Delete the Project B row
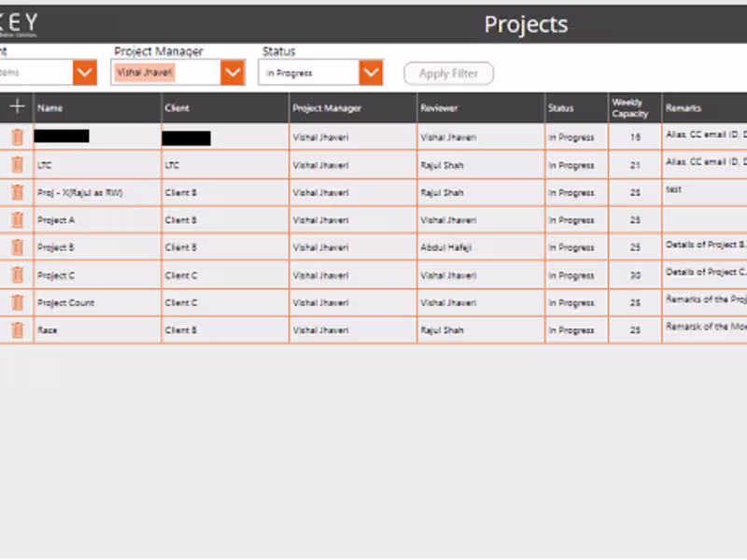 point(16,247)
